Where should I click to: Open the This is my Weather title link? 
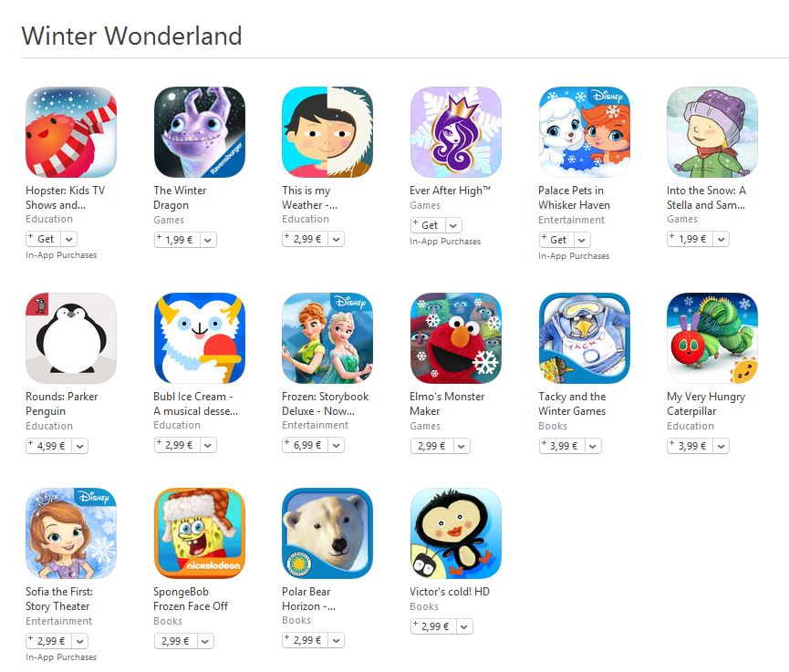click(x=309, y=198)
